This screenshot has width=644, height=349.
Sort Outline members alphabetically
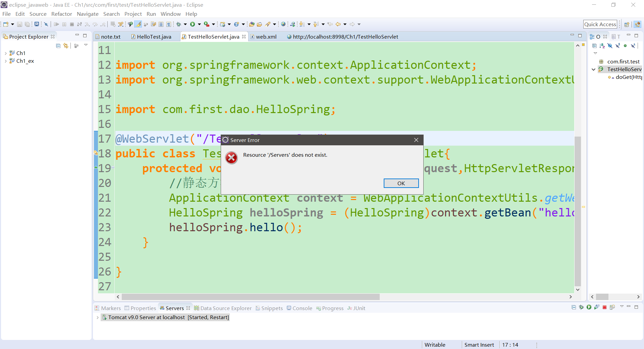[602, 46]
